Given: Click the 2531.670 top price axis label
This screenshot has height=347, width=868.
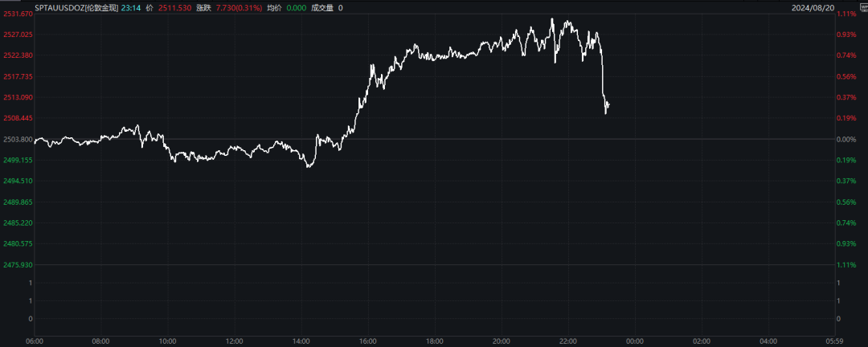Looking at the screenshot, I should (18, 14).
